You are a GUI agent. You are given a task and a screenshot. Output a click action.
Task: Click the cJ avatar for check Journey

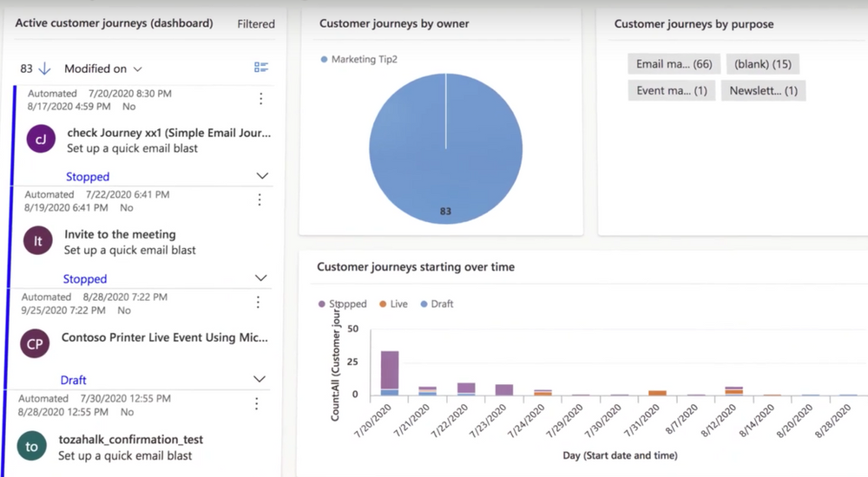click(x=42, y=139)
